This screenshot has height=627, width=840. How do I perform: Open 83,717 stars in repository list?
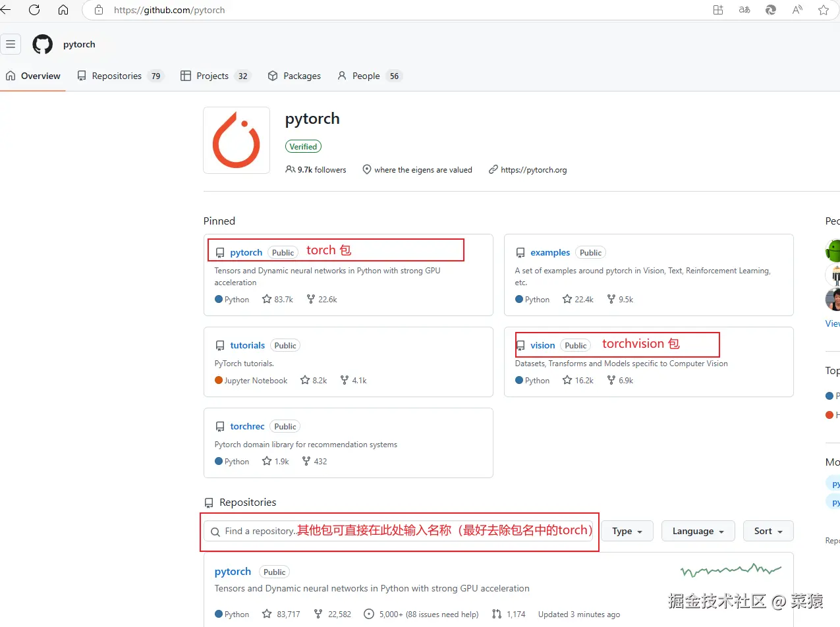(281, 614)
